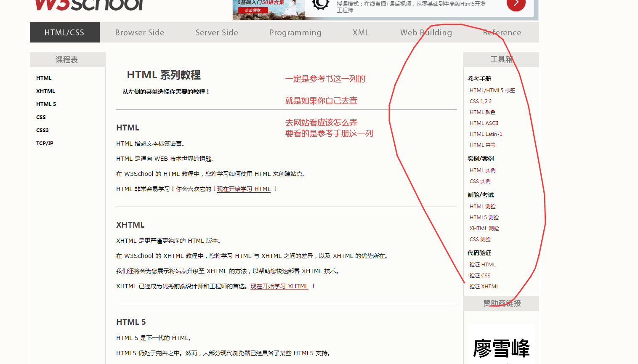Click the 廖雪峰 sponsor image
638x364 pixels.
tap(501, 344)
